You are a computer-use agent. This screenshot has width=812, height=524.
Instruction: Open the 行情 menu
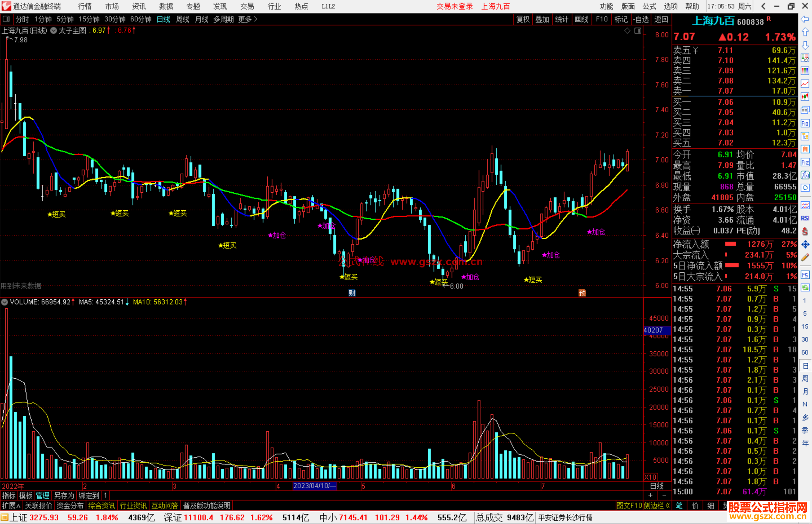(x=85, y=6)
